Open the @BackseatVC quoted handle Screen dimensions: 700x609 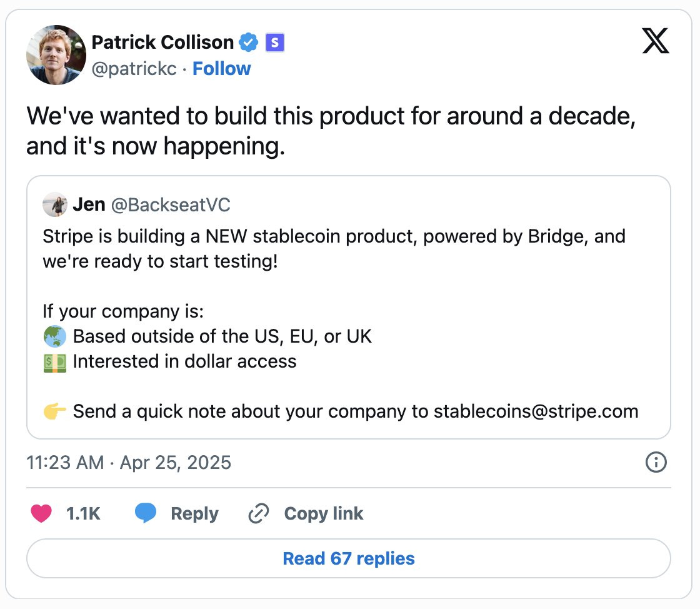pyautogui.click(x=170, y=204)
